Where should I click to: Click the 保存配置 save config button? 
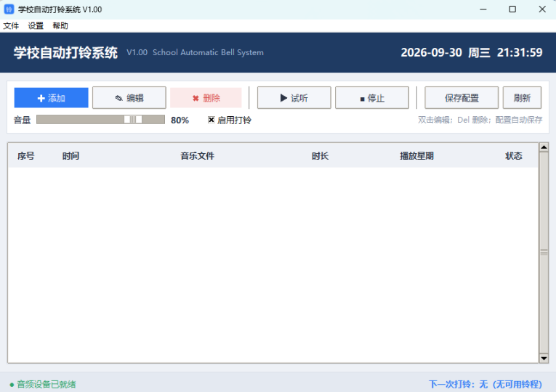pyautogui.click(x=462, y=98)
